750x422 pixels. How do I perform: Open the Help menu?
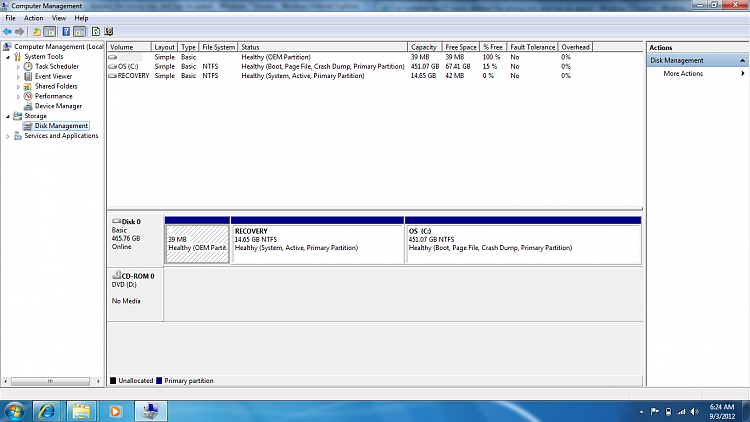[81, 18]
